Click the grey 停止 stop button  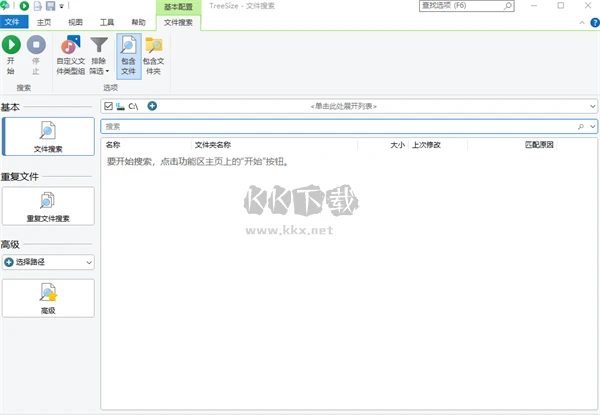(x=36, y=55)
